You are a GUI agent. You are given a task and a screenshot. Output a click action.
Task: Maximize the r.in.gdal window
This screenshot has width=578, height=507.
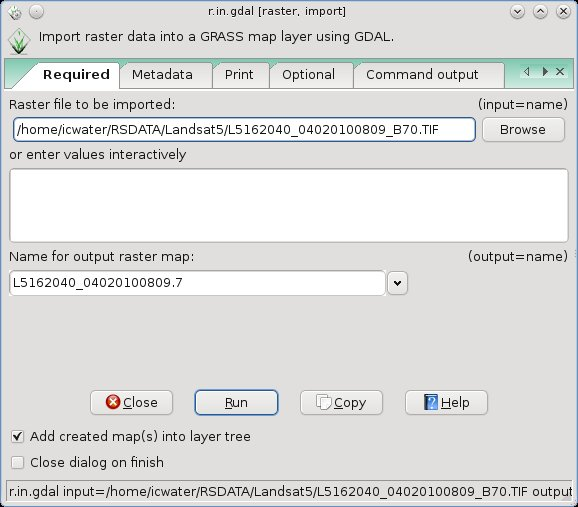pos(540,12)
